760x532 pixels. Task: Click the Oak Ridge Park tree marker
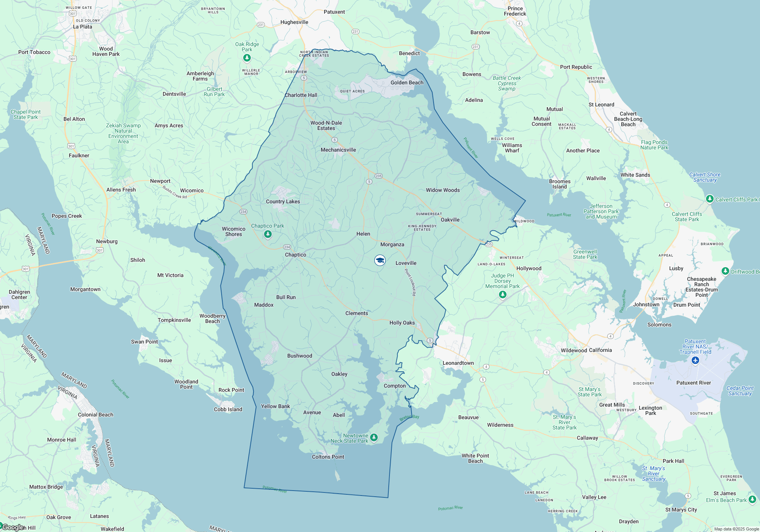tap(247, 58)
